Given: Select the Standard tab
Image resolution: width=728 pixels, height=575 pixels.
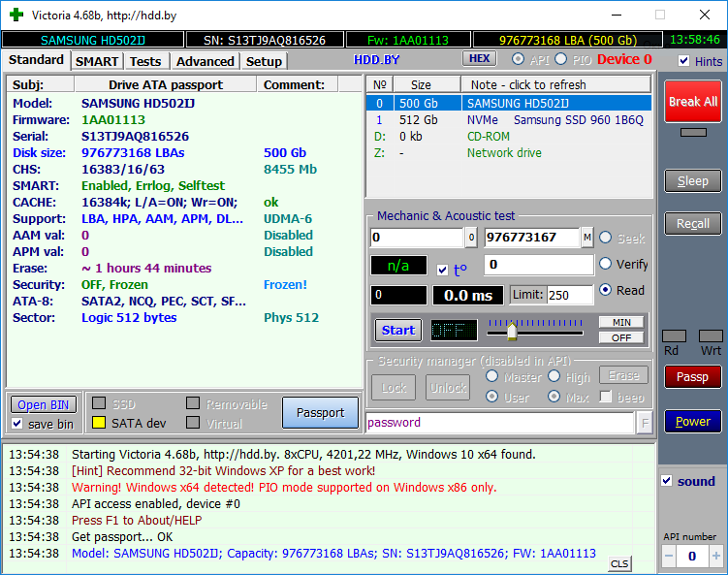Looking at the screenshot, I should tap(36, 60).
